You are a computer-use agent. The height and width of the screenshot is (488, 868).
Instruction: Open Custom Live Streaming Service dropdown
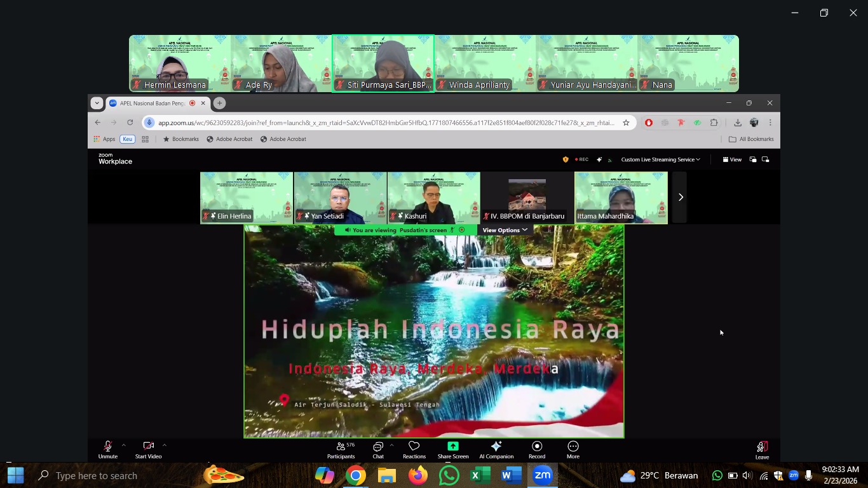coord(660,159)
